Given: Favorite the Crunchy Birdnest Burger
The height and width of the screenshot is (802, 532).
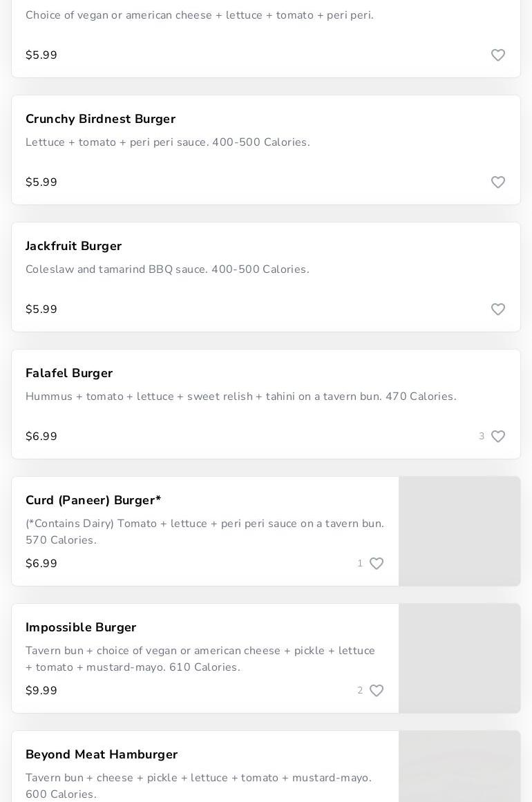Looking at the screenshot, I should pyautogui.click(x=498, y=182).
